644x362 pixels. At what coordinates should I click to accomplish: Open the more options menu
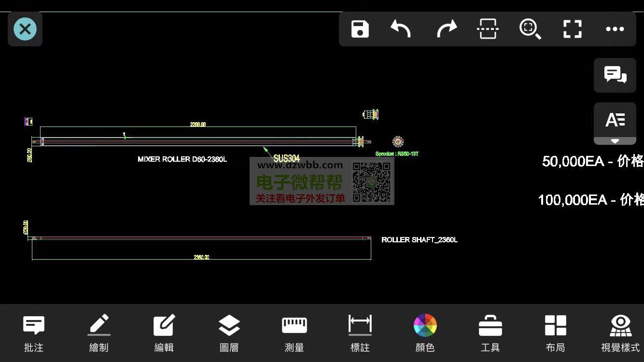tap(615, 29)
